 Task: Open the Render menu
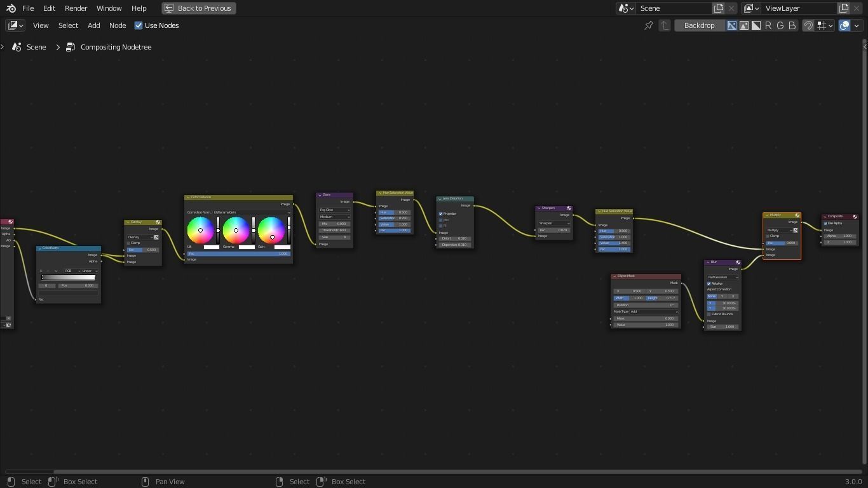point(76,8)
